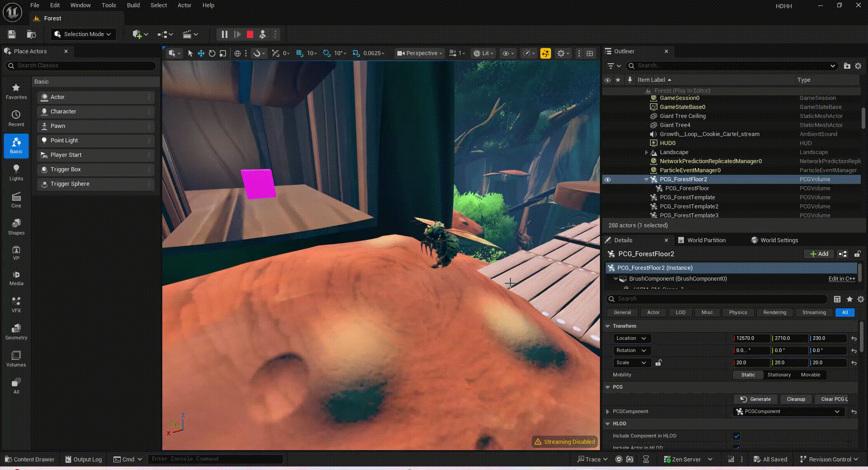
Task: Select the VFX category icon
Action: click(x=16, y=304)
